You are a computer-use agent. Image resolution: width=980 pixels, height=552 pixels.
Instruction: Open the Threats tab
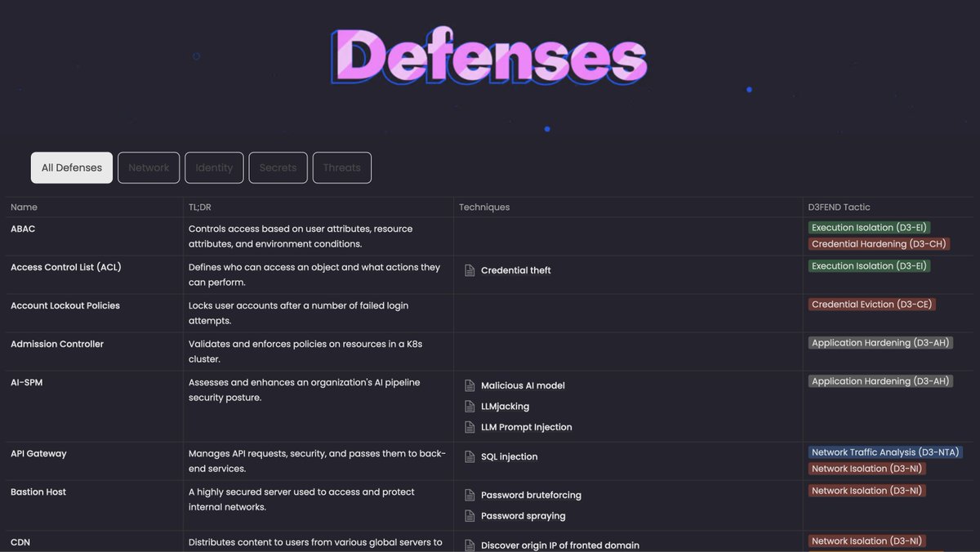[x=341, y=167]
